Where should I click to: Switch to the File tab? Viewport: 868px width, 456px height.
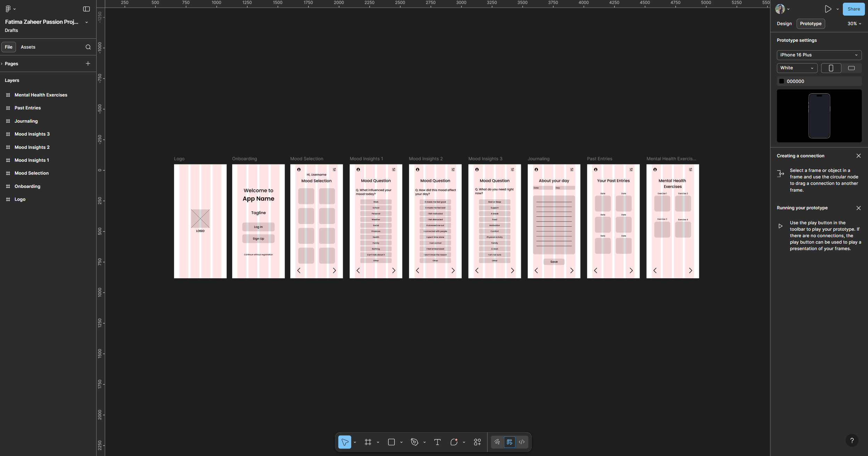[x=9, y=47]
